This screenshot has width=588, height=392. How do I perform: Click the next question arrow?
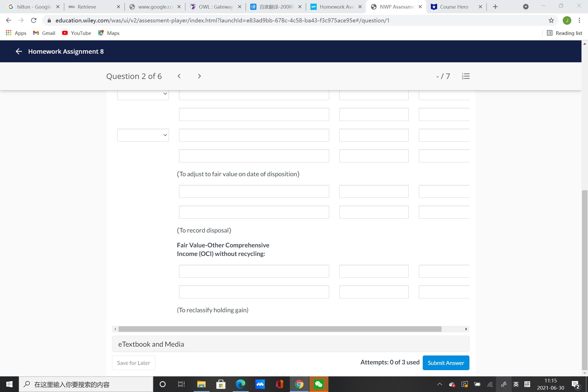[199, 76]
